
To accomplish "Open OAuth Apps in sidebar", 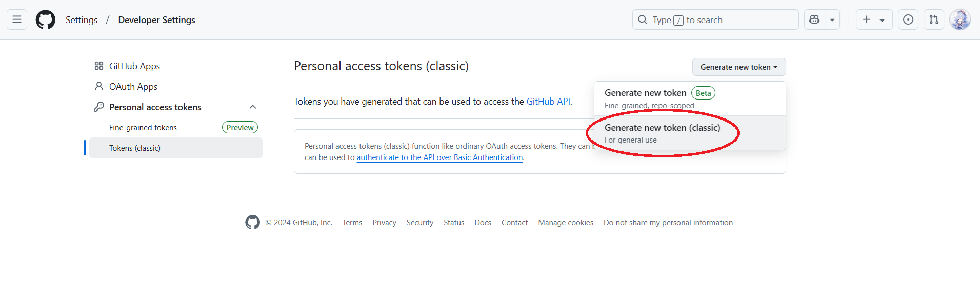I will pos(133,87).
